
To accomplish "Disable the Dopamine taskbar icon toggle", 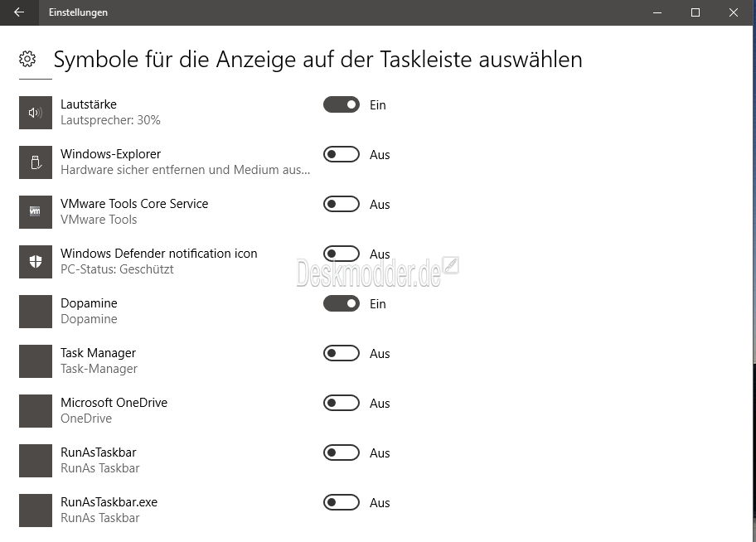I will point(342,303).
